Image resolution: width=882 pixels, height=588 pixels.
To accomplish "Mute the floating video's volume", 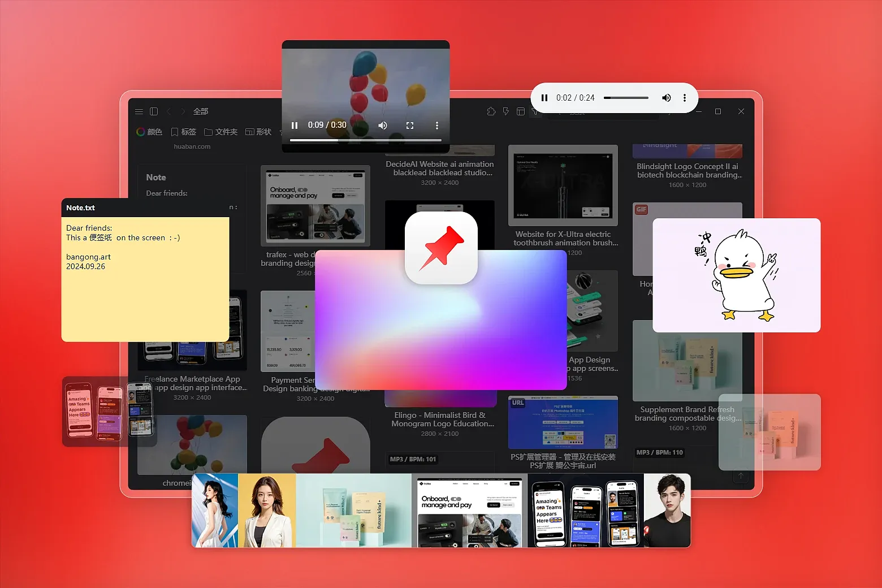I will pyautogui.click(x=383, y=126).
